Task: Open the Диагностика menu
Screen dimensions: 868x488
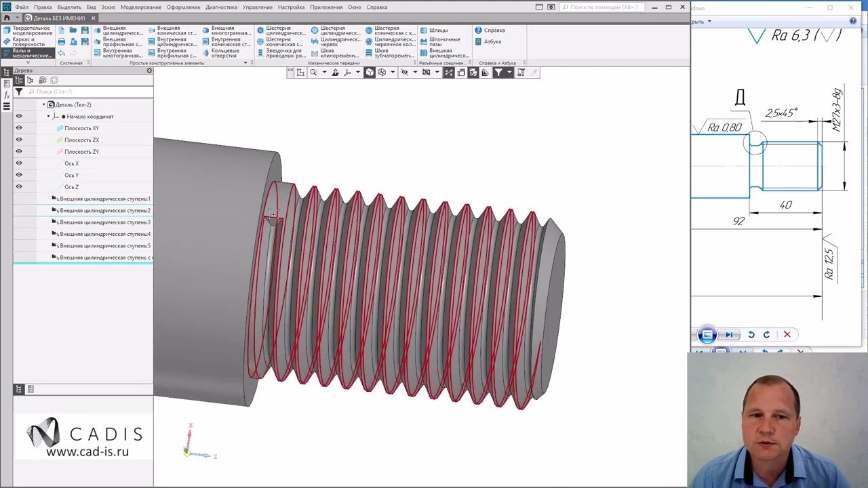Action: point(222,7)
